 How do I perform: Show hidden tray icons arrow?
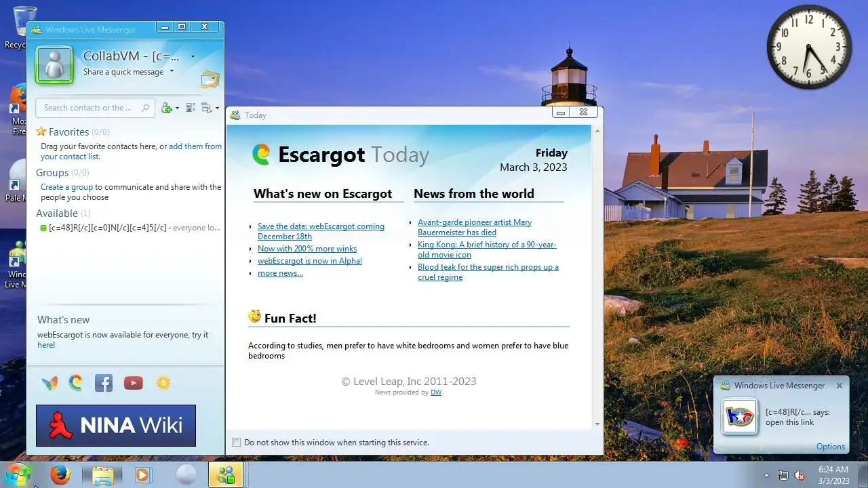(x=766, y=475)
